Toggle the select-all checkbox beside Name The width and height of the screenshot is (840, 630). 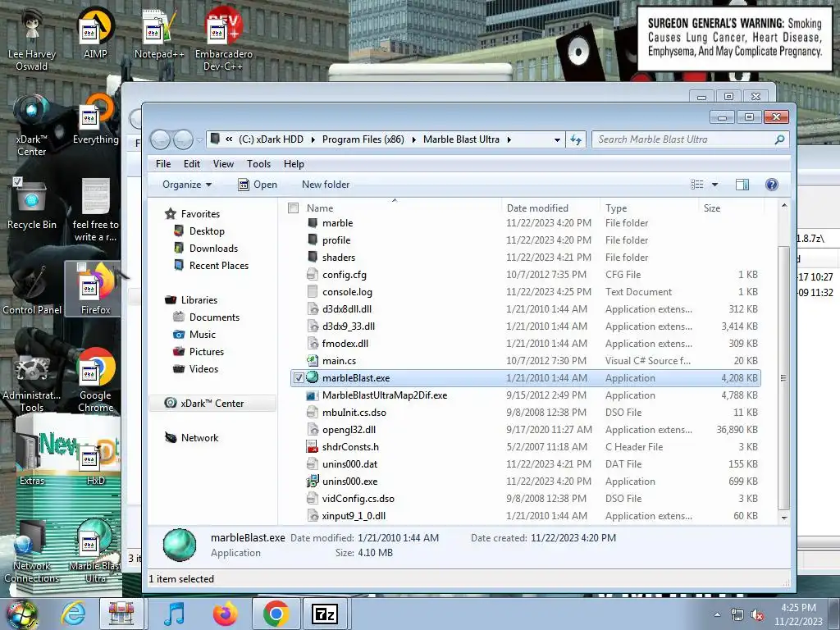click(x=293, y=208)
